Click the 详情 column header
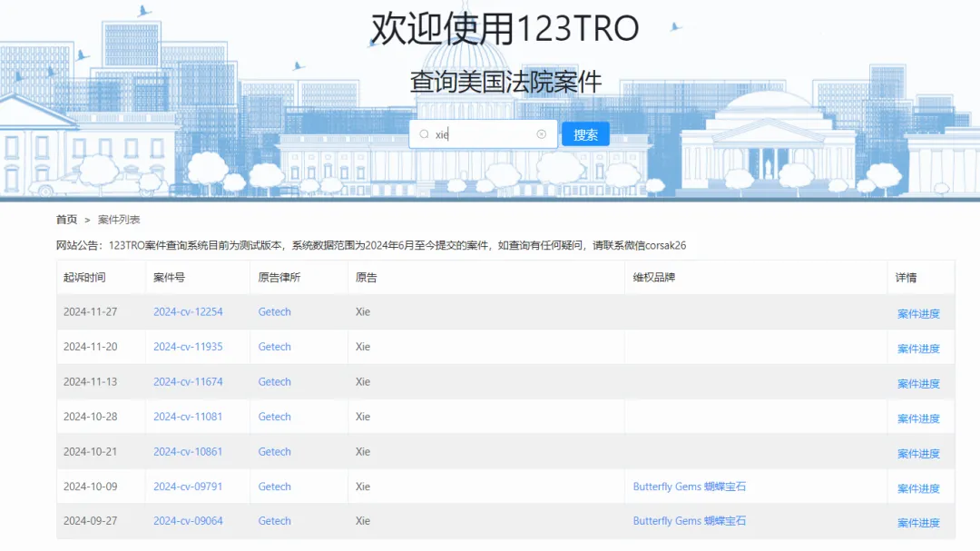 coord(906,278)
